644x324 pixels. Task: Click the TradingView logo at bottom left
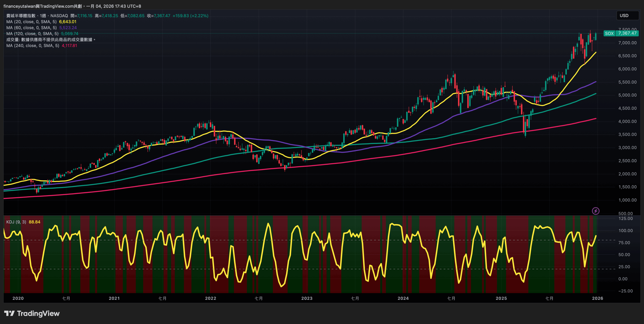[32, 313]
